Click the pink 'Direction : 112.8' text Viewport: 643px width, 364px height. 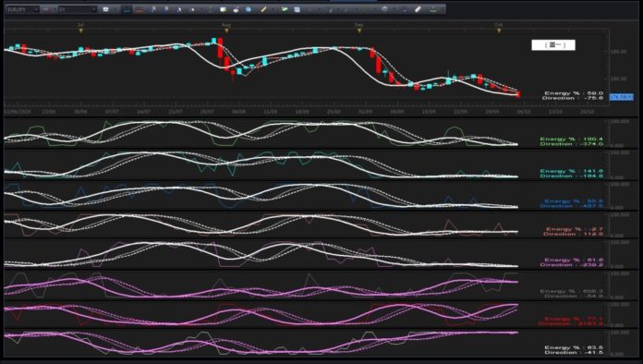tap(574, 234)
